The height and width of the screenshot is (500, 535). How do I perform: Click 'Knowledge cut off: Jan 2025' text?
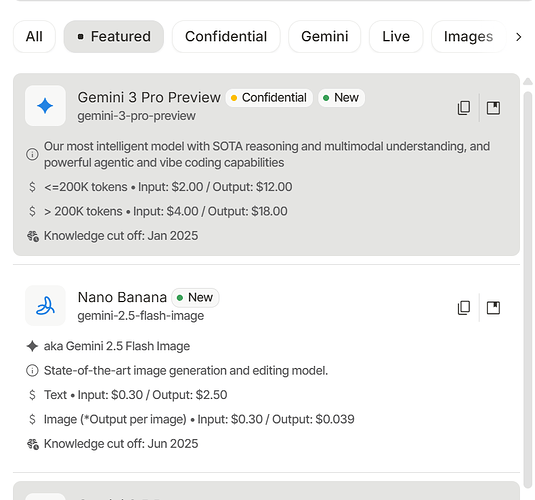click(x=121, y=236)
